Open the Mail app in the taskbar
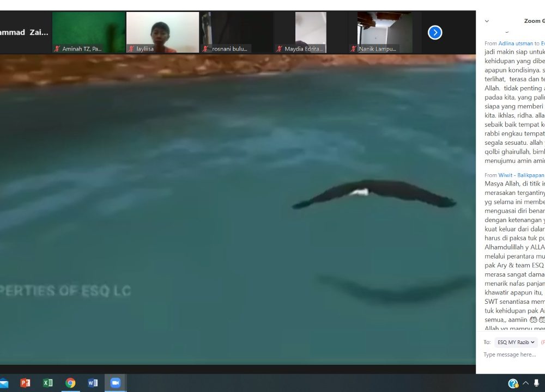Screen dimensions: 545x392 (x=4, y=383)
